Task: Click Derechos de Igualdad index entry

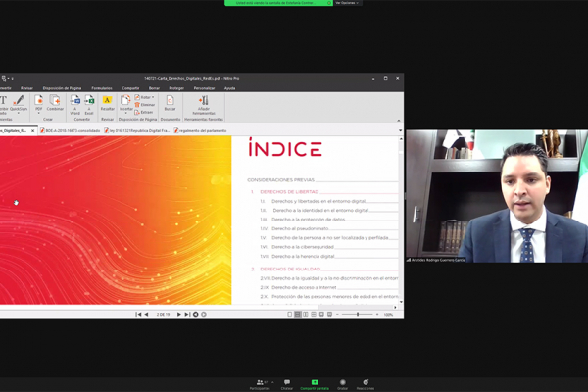Action: [290, 269]
